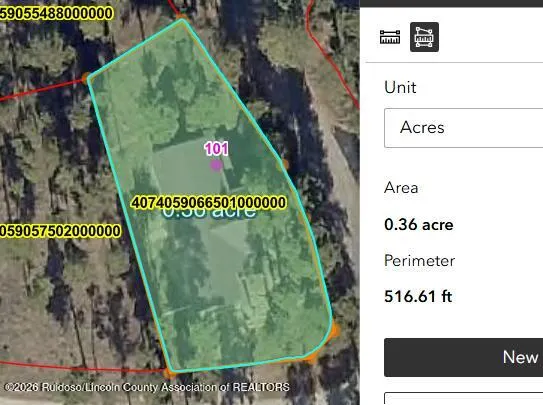
Task: Select the parcel label ending 5488000000
Action: pyautogui.click(x=56, y=14)
